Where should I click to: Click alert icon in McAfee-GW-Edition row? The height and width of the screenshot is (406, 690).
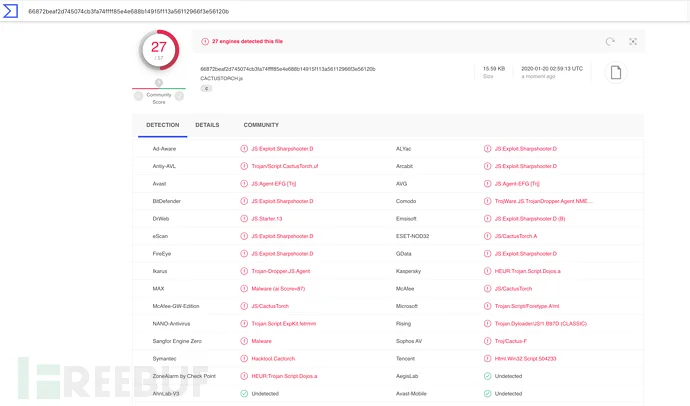pos(244,306)
